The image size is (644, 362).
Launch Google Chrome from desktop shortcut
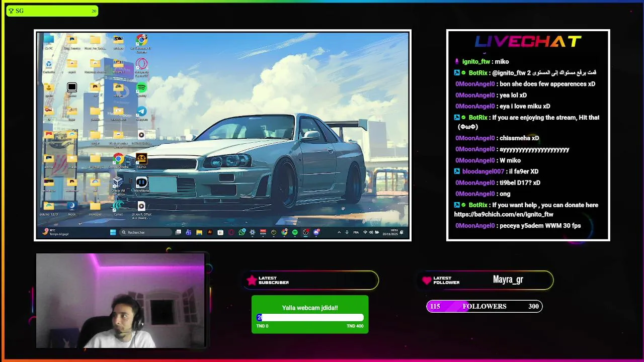click(x=118, y=161)
